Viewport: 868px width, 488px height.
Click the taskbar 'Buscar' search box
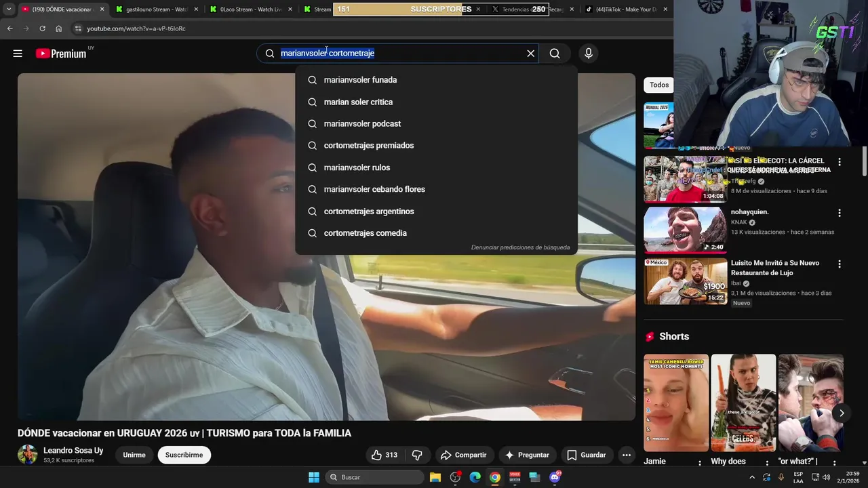374,477
